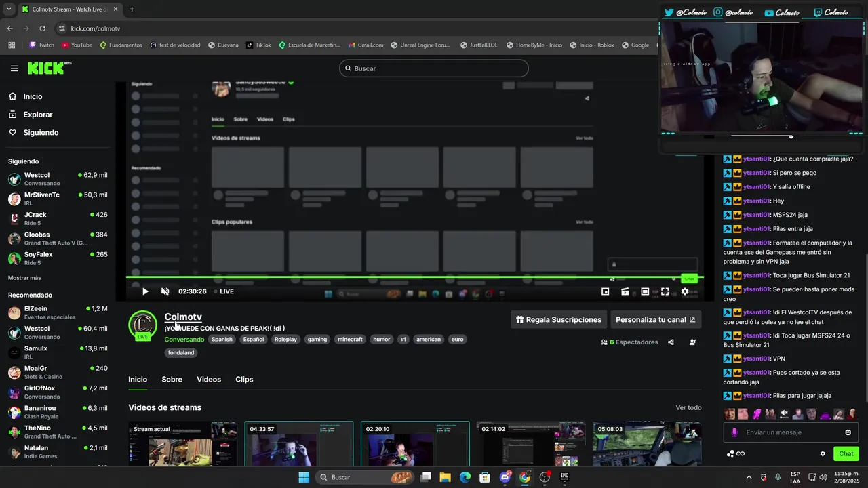Share the stream via share icon
Image resolution: width=868 pixels, height=488 pixels.
pyautogui.click(x=671, y=342)
